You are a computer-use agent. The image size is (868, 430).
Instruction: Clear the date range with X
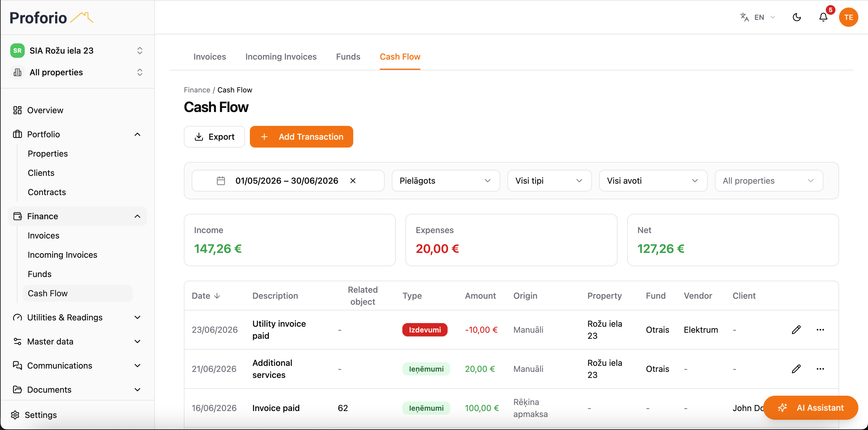(352, 181)
